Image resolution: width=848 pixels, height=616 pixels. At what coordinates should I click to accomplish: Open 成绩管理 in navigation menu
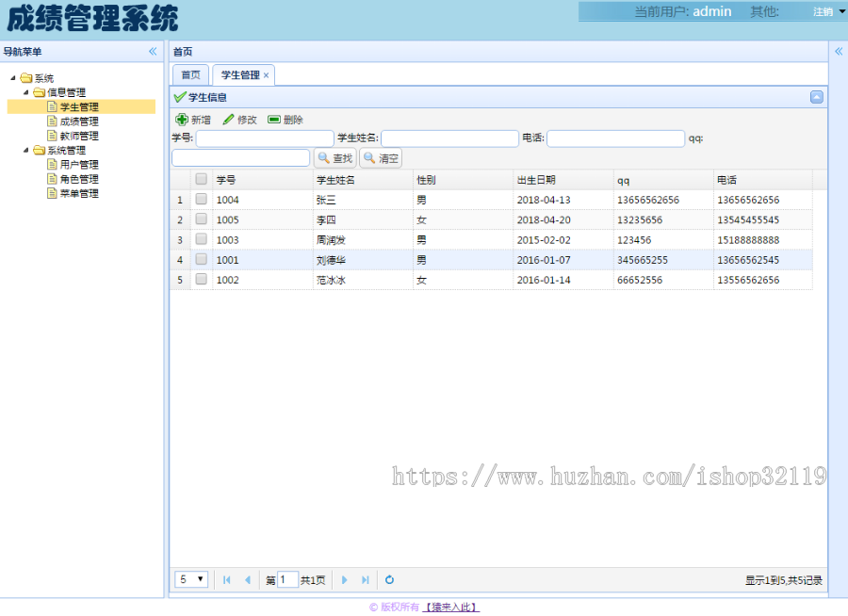click(x=80, y=121)
